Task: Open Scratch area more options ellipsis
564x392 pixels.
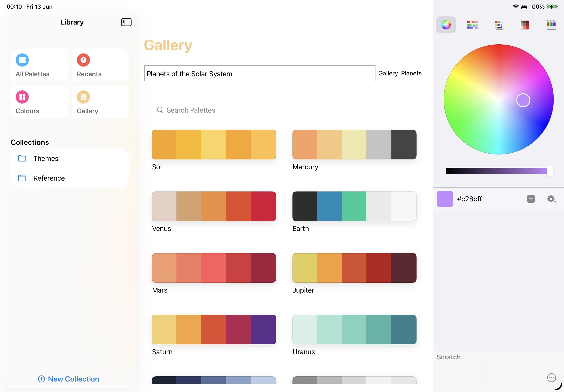Action: (x=551, y=377)
